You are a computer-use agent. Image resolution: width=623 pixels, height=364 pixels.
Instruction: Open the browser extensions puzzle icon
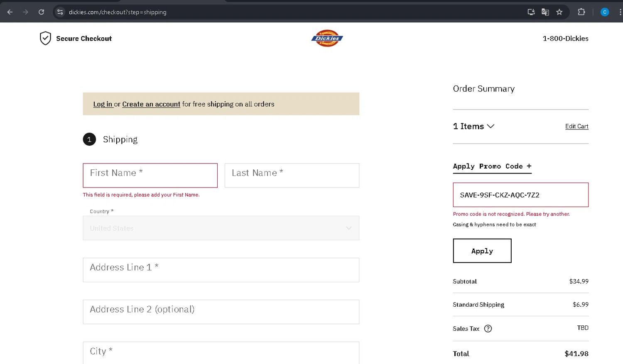pos(581,12)
